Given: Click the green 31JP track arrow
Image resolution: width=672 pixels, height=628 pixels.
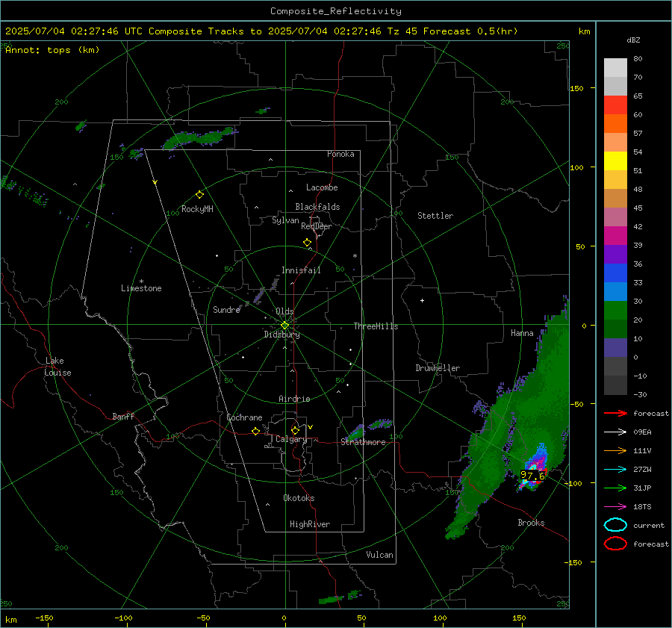Looking at the screenshot, I should point(615,488).
